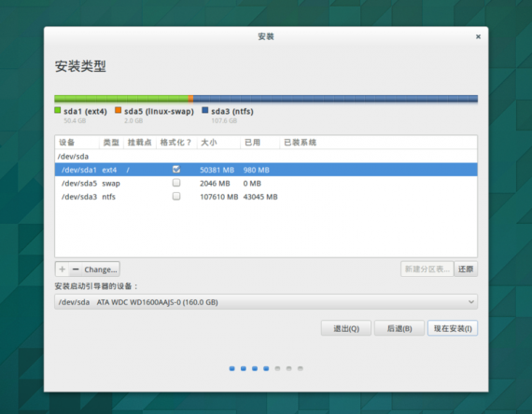Click the orange sda5 swap segment in bar
Image resolution: width=532 pixels, height=414 pixels.
(190, 99)
